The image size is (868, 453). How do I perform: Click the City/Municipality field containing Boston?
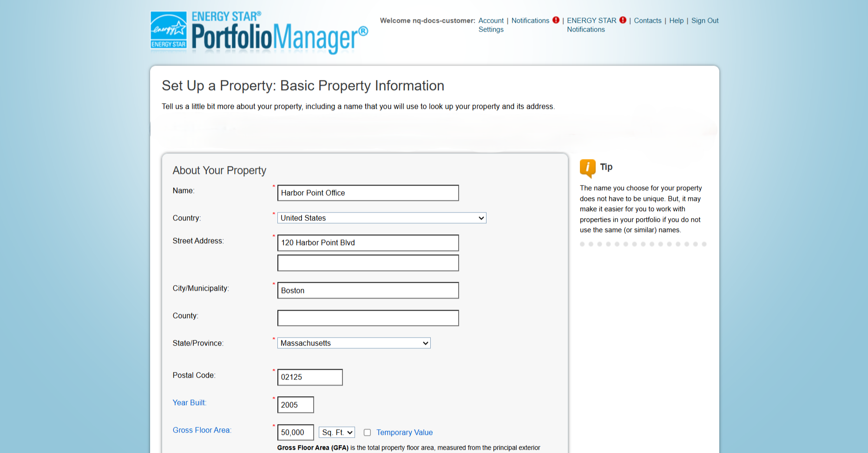[368, 290]
